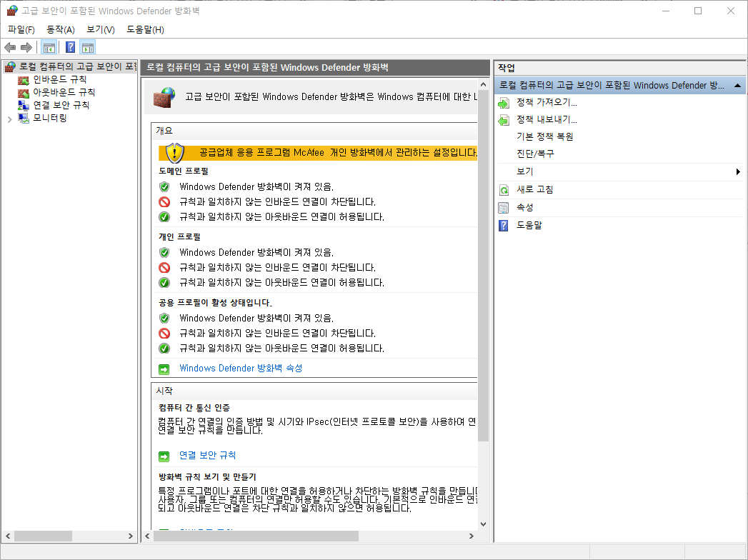The height and width of the screenshot is (560, 748).
Task: Open the 보기 submenu arrow in actions pane
Action: pyautogui.click(x=738, y=171)
